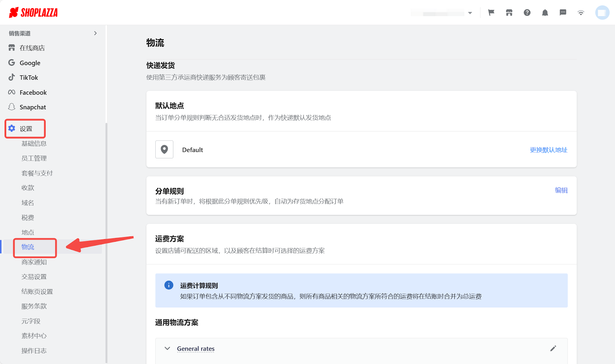Open the 操作日志 settings page
The image size is (615, 364).
[34, 351]
